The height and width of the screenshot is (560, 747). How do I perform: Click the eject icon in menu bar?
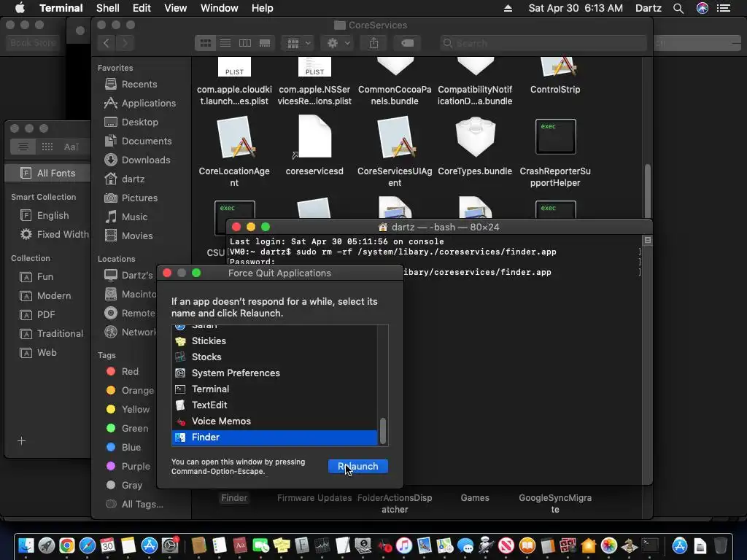point(508,8)
